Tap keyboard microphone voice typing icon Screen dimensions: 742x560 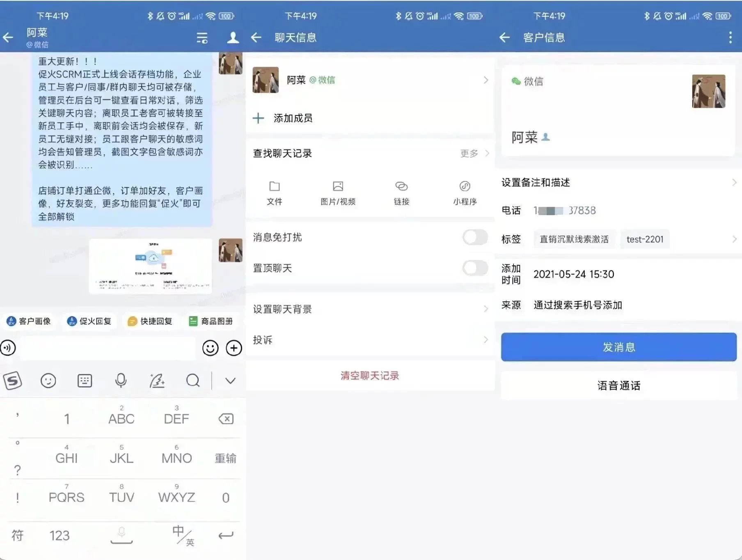[121, 381]
